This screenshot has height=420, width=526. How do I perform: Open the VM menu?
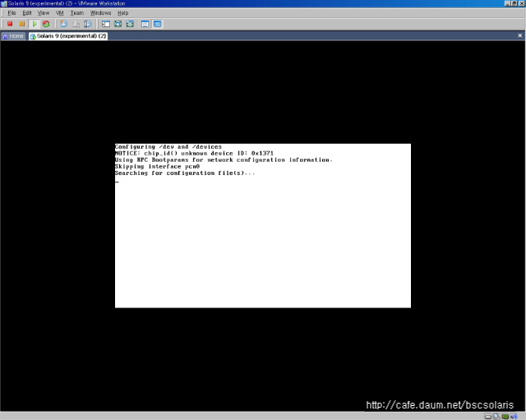[x=60, y=13]
